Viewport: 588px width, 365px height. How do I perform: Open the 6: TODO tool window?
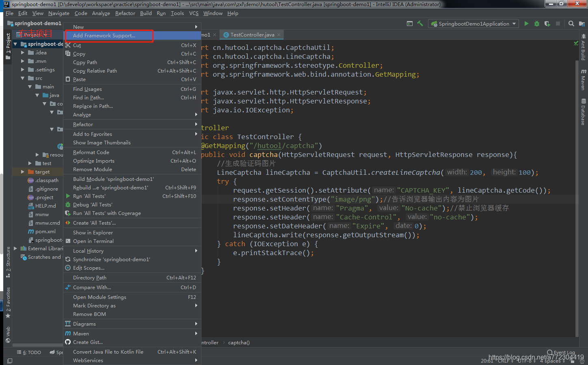[29, 352]
